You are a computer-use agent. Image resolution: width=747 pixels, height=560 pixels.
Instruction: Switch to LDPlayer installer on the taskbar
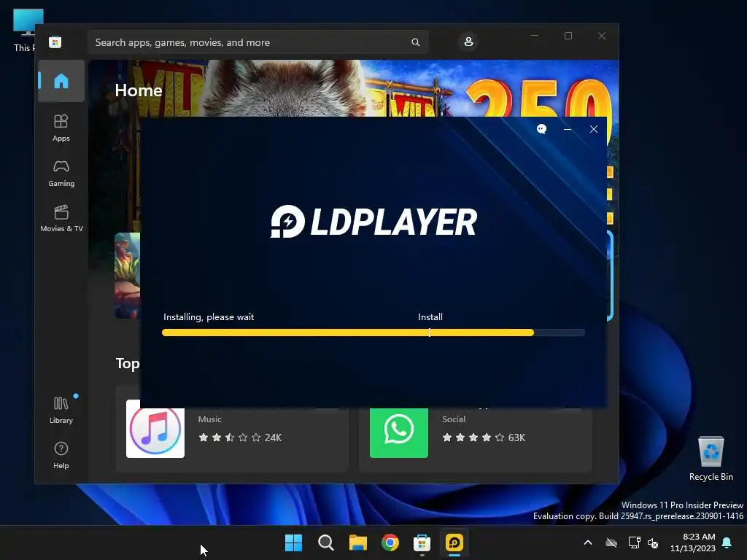pos(454,542)
